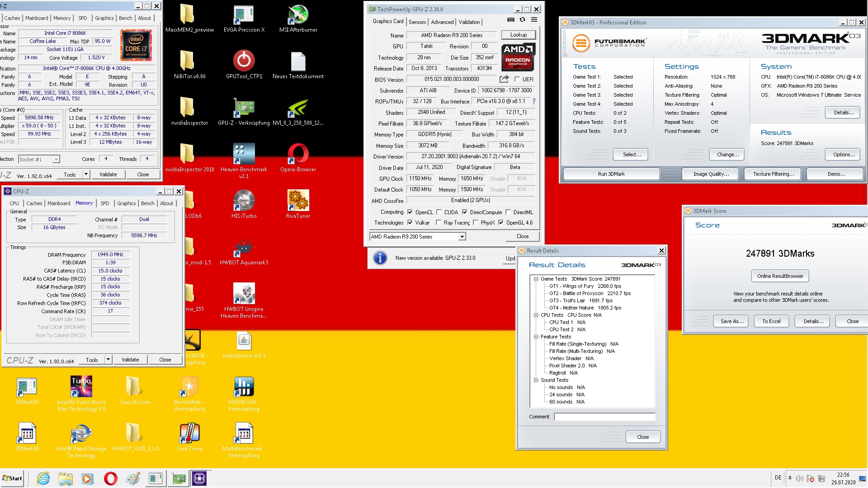Launch the 3DMark05 desktop shortcut
The image size is (868, 488).
coord(27,391)
